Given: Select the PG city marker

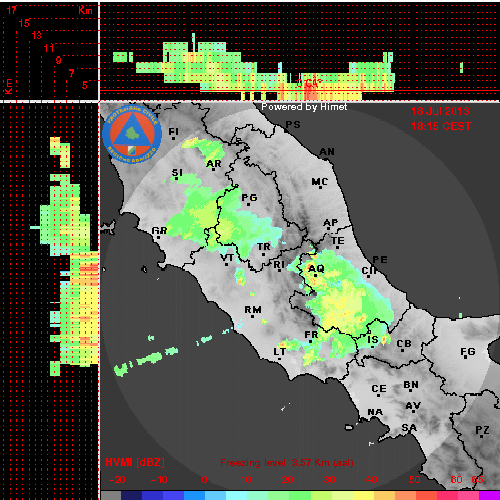Looking at the screenshot, I should pyautogui.click(x=248, y=204).
